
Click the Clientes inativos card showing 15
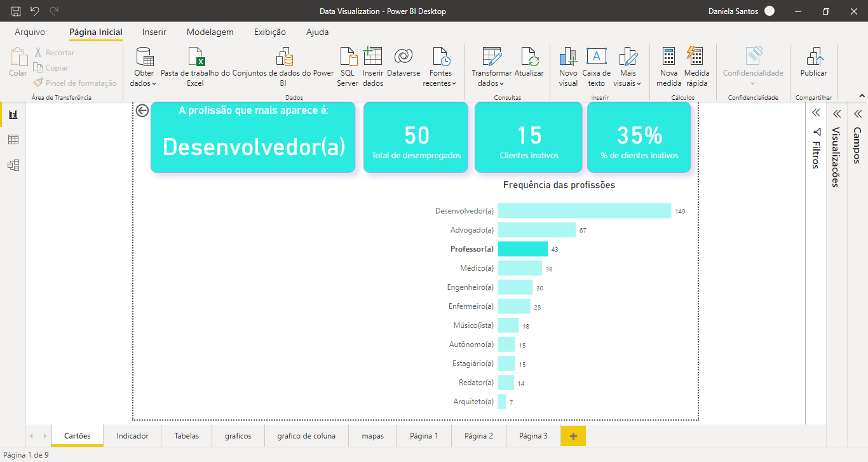(529, 137)
